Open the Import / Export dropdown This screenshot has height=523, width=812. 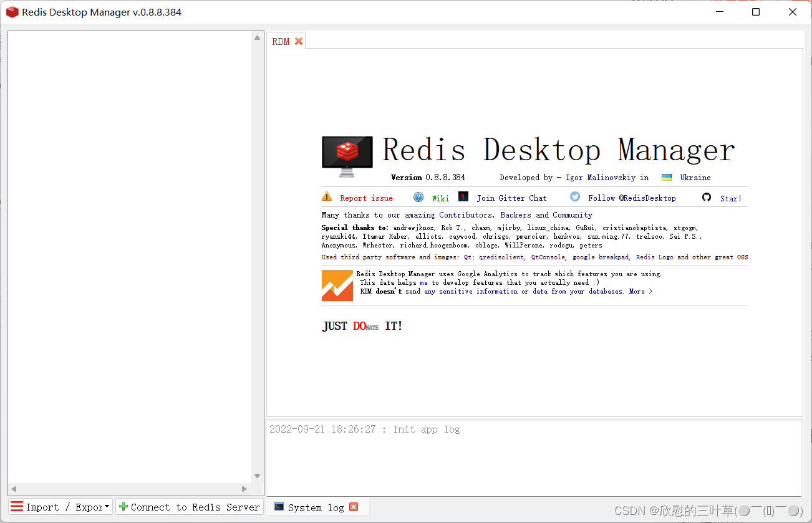pos(60,507)
